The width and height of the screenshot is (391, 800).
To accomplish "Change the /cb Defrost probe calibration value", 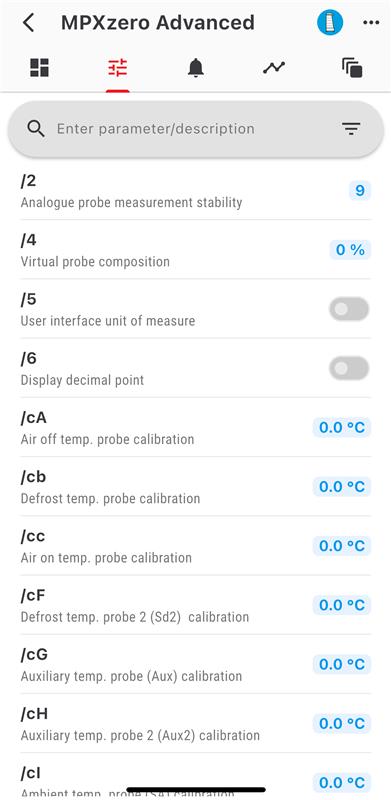I will pos(342,486).
